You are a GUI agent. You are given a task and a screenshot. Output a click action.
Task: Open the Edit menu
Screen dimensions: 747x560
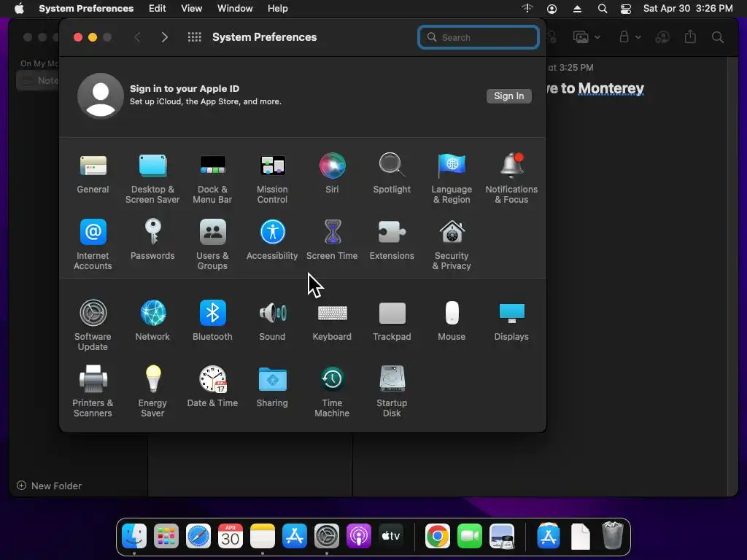(x=158, y=9)
